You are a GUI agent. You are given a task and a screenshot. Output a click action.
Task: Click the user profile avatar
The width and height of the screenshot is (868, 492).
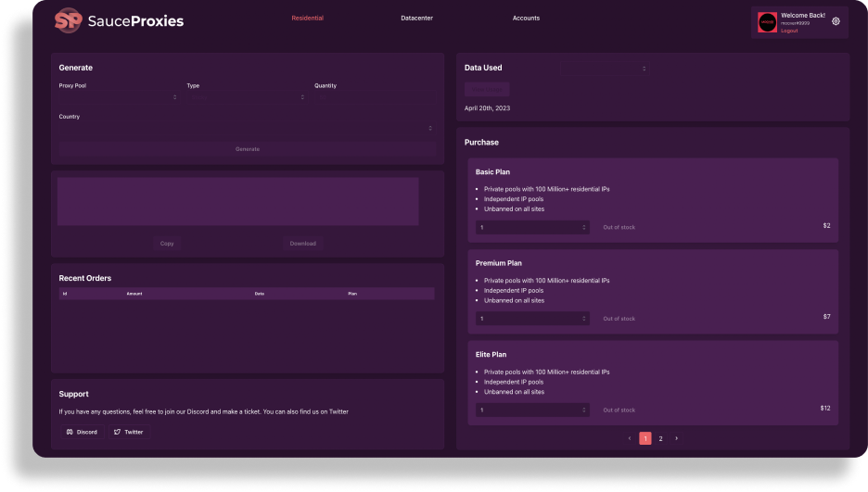(x=767, y=22)
